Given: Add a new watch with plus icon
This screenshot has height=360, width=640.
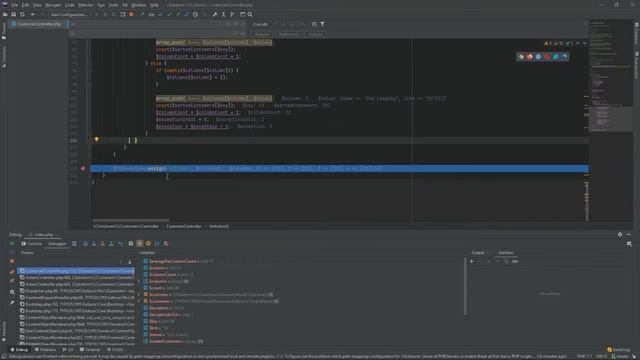Looking at the screenshot, I should 472,262.
